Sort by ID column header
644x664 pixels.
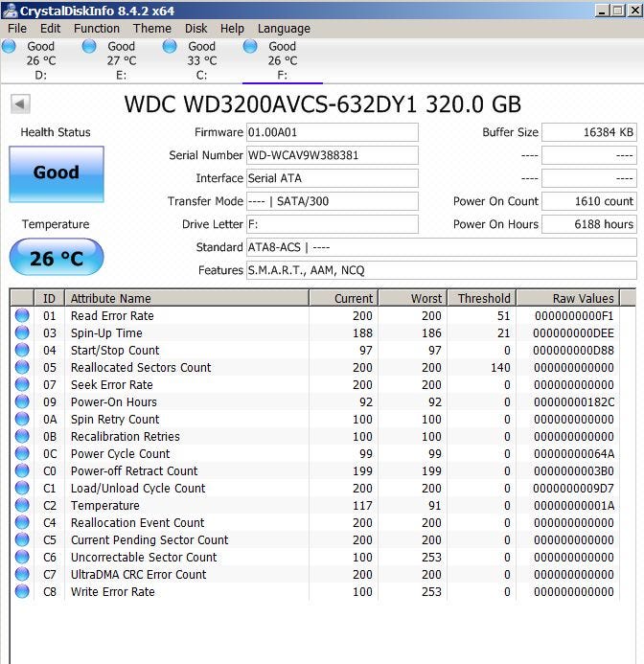pyautogui.click(x=49, y=298)
